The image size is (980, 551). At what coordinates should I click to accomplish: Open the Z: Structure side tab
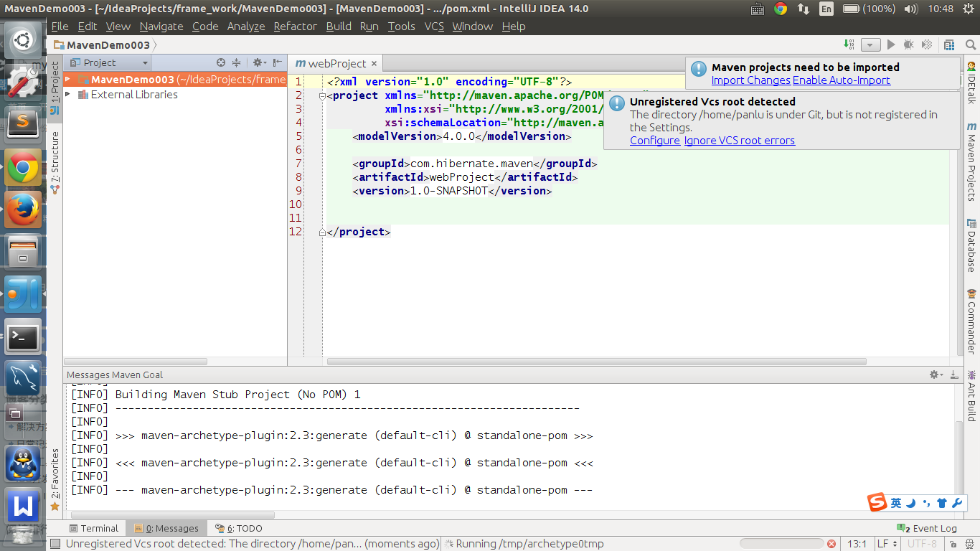(x=55, y=162)
